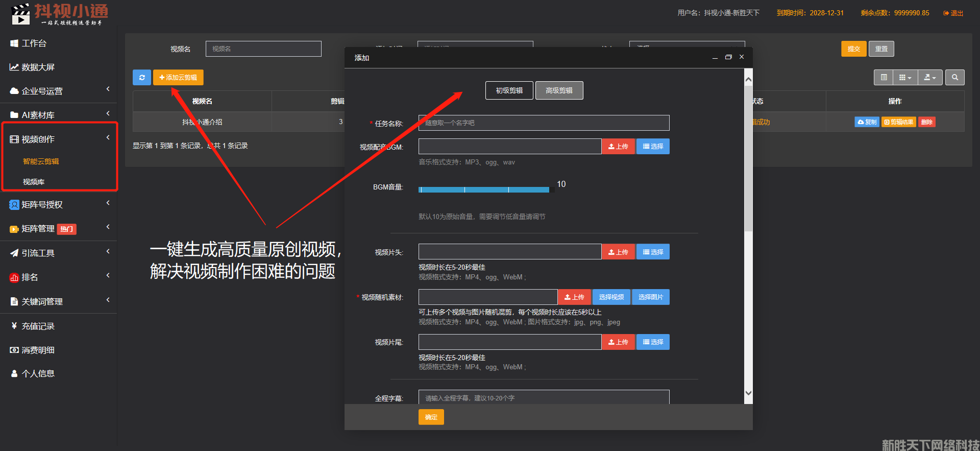This screenshot has width=980, height=451.
Task: Switch to the 高级剪辑 tab
Action: coord(559,90)
